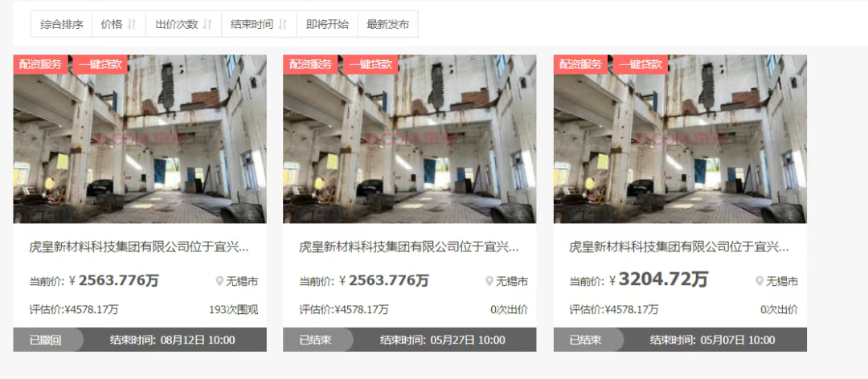Screen dimensions: 868x379
Task: Sort listings by 结束时间
Action: [x=259, y=24]
